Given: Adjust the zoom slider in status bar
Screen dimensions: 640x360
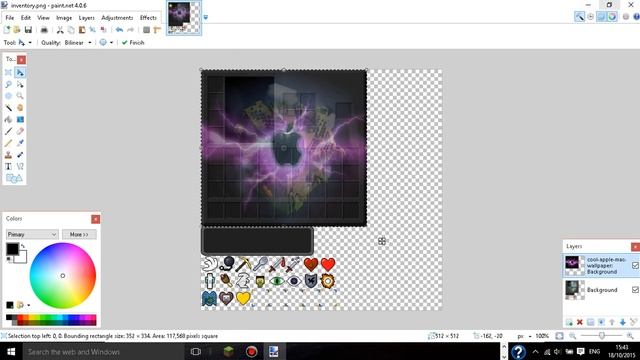Looking at the screenshot, I should point(602,336).
